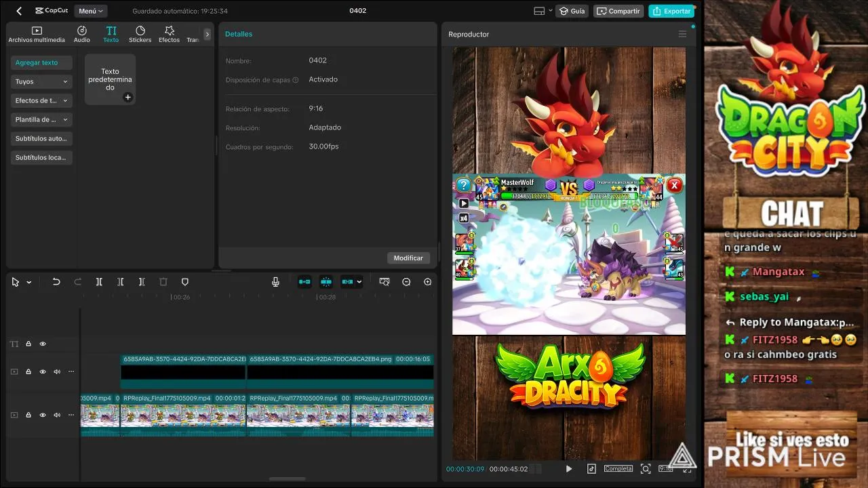Choose the selection cursor tool

(16, 282)
